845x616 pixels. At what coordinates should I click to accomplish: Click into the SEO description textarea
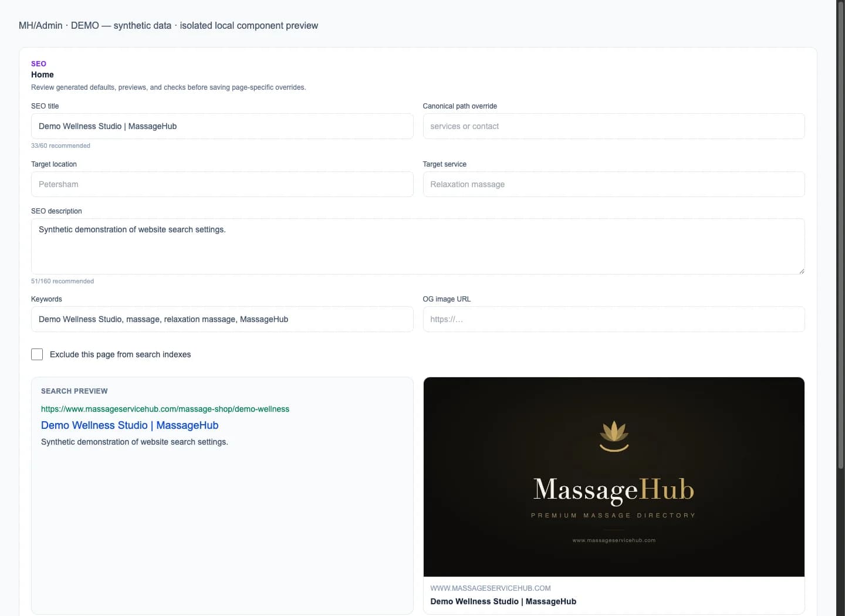(x=418, y=246)
